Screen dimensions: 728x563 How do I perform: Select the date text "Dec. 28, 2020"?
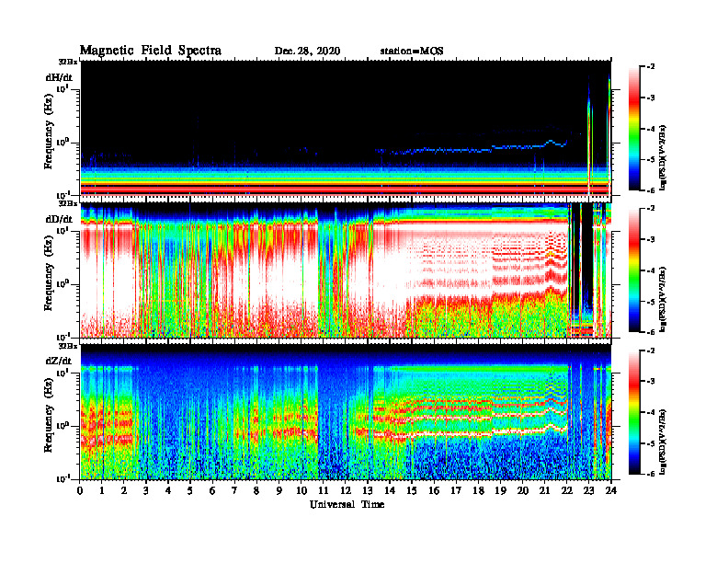(307, 52)
